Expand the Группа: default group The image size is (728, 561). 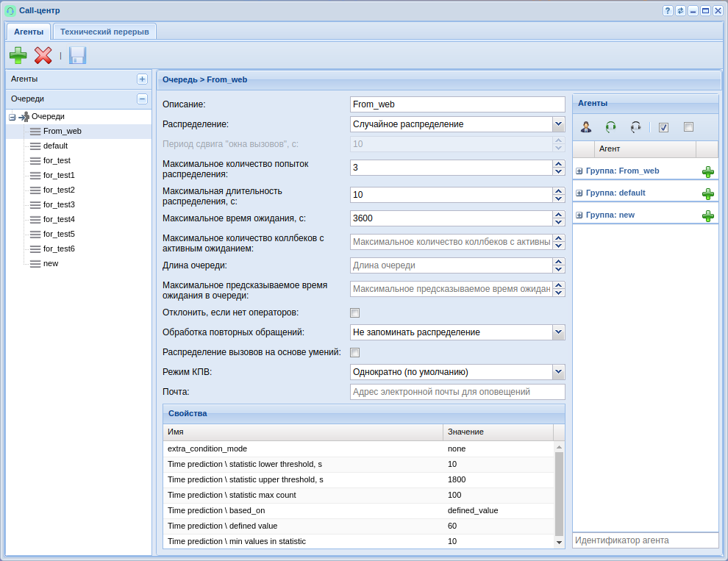579,193
